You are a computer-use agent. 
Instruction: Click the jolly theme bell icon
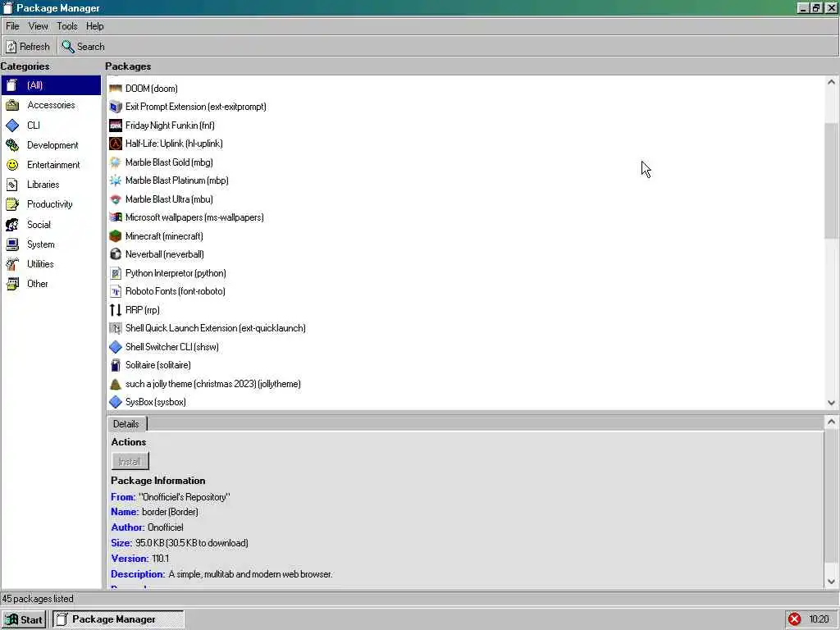[116, 384]
